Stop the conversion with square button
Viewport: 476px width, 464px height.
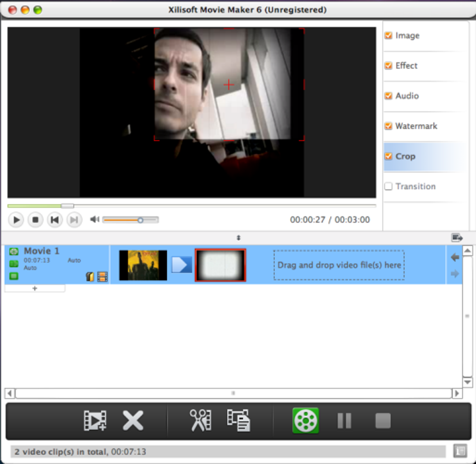(x=383, y=421)
